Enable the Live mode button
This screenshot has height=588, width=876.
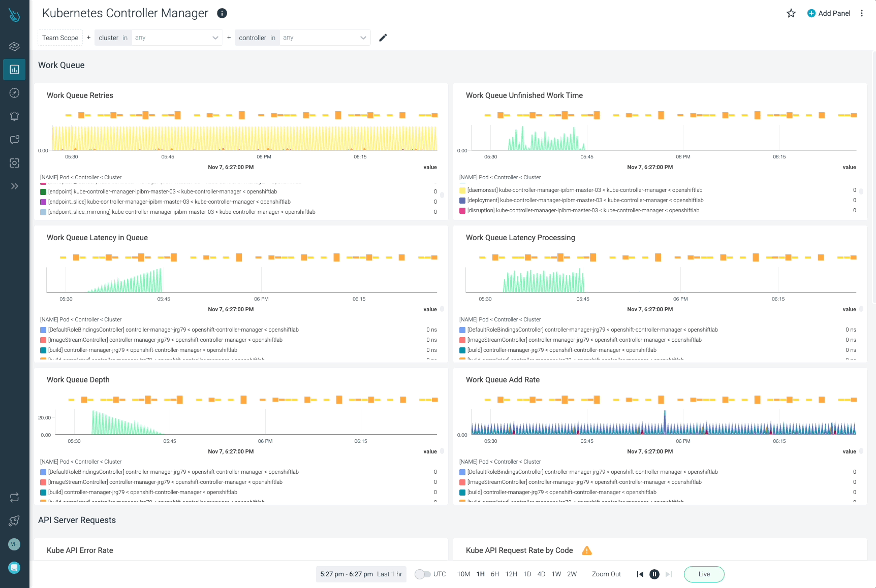pyautogui.click(x=704, y=574)
